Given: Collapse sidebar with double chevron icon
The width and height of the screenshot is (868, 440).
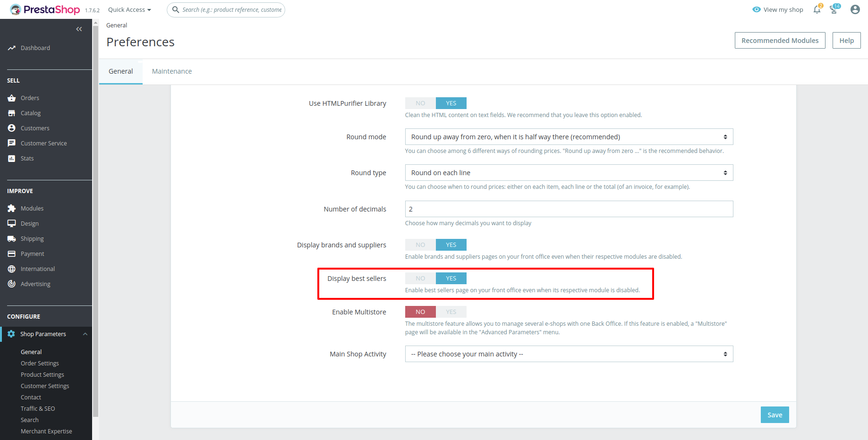Looking at the screenshot, I should (79, 29).
